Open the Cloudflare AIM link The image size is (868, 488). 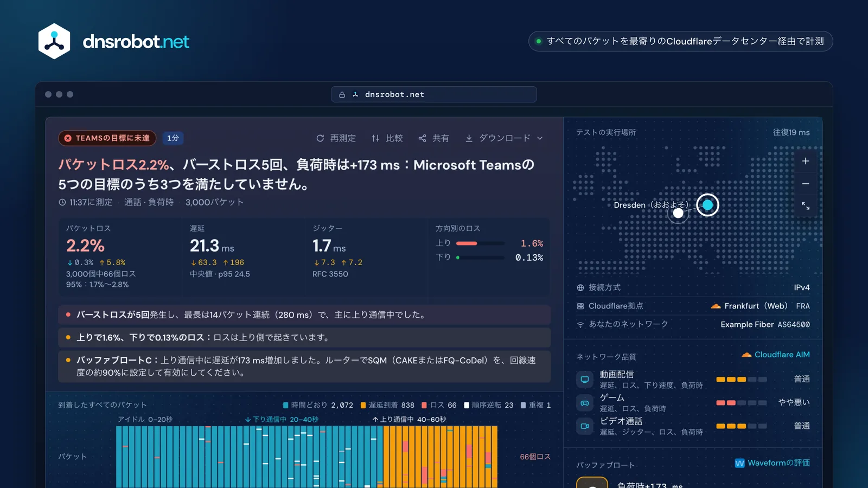[776, 355]
